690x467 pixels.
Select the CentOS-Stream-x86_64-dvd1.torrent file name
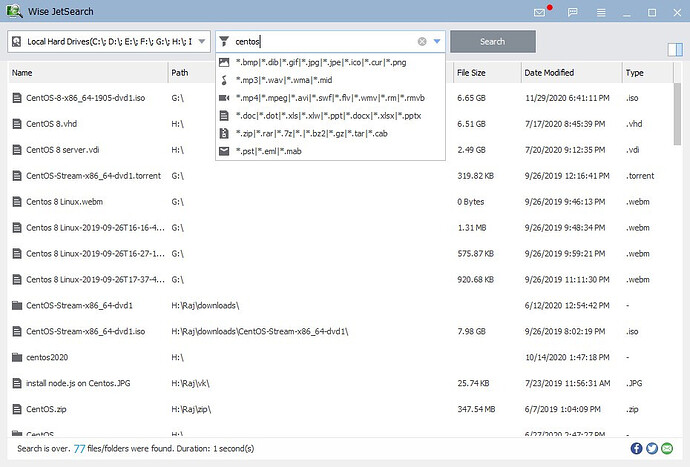[x=93, y=176]
